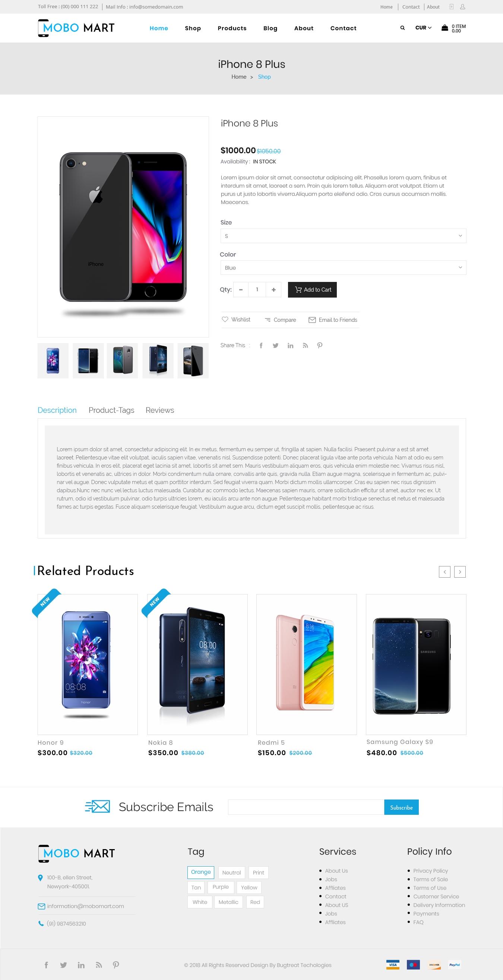The image size is (503, 980).
Task: Open the Color dropdown showing Blue
Action: coord(343,267)
